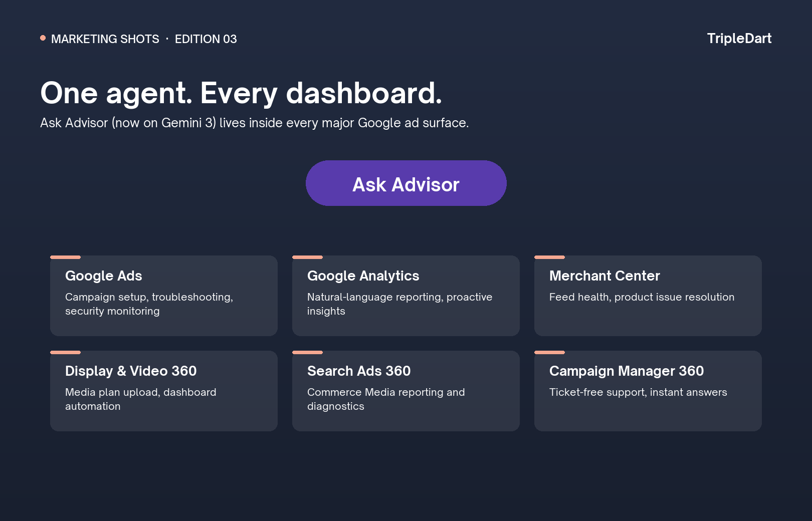Click the headline One agent. Every dashboard.
The width and height of the screenshot is (812, 521).
coord(241,93)
